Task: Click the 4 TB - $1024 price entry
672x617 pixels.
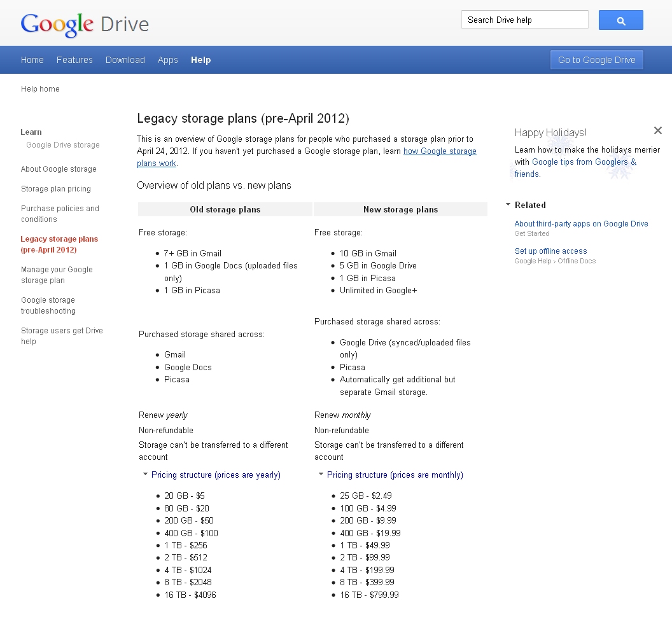Action: point(188,571)
